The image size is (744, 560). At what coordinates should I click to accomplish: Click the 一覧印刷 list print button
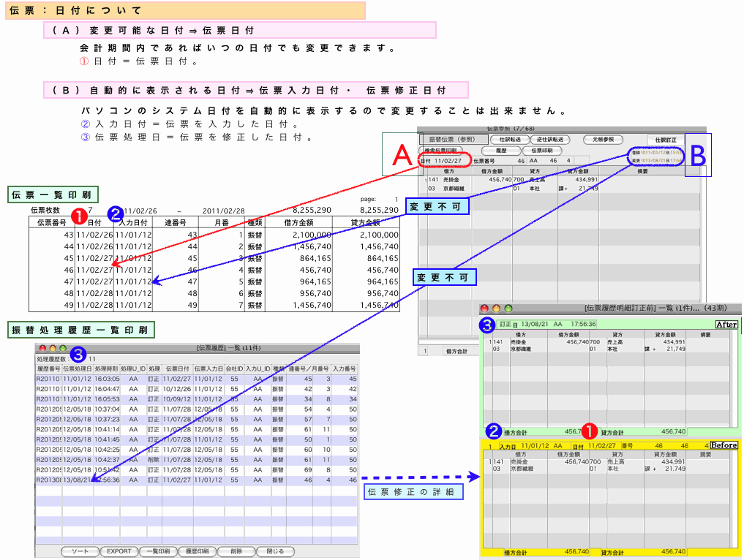pos(159,551)
